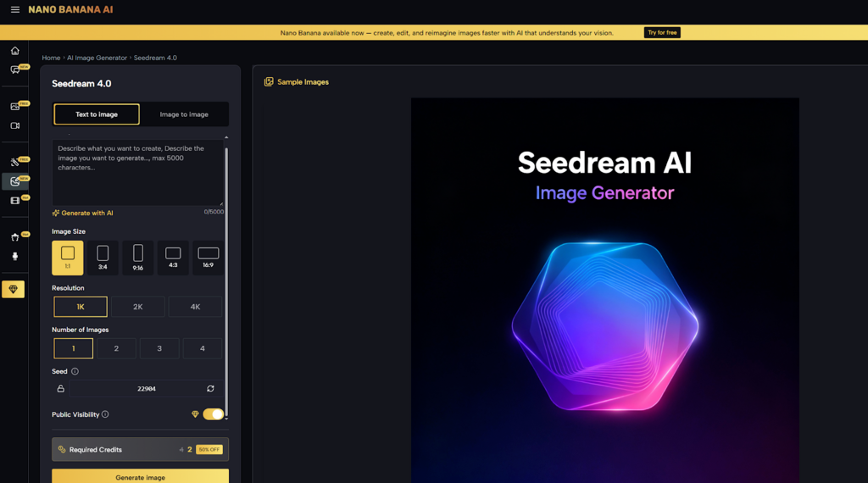Click the Try for free banner button
Screen dimensions: 868x483
click(x=662, y=33)
